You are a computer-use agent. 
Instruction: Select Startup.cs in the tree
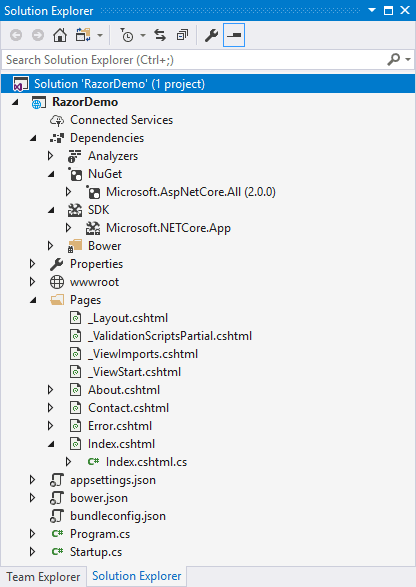96,552
